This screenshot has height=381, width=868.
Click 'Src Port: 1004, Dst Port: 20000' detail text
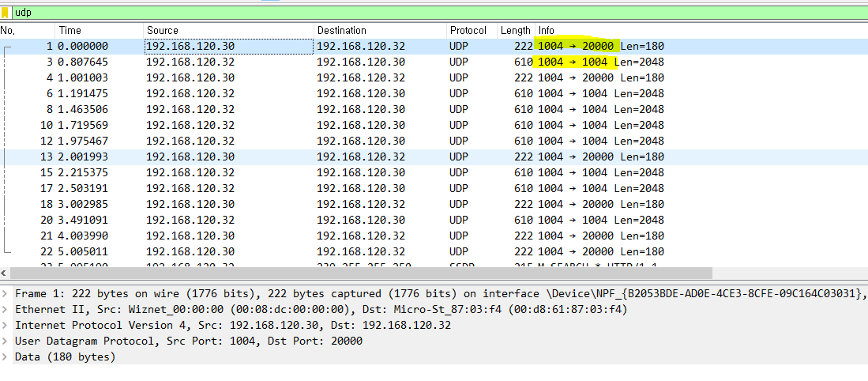[x=265, y=341]
